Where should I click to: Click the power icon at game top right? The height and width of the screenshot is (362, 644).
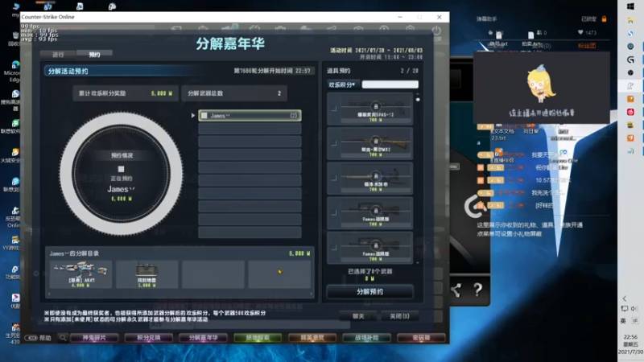(x=436, y=31)
